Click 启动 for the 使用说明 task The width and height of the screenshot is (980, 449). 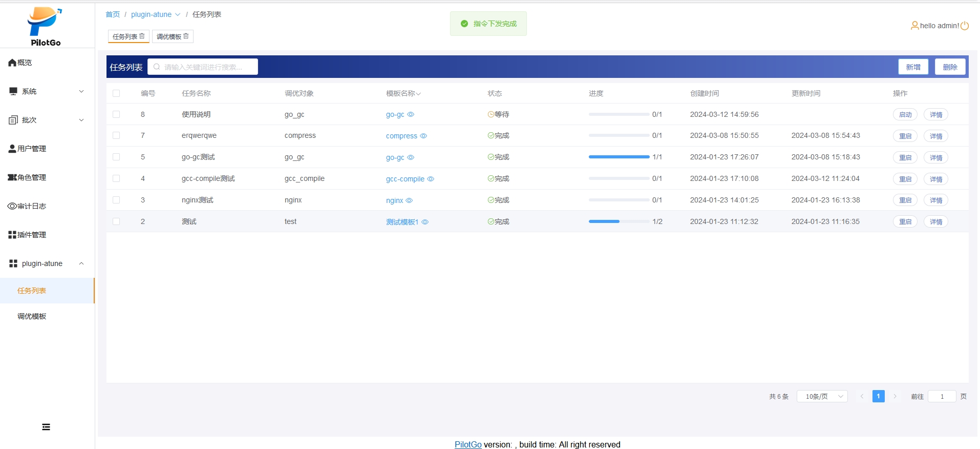pos(905,115)
